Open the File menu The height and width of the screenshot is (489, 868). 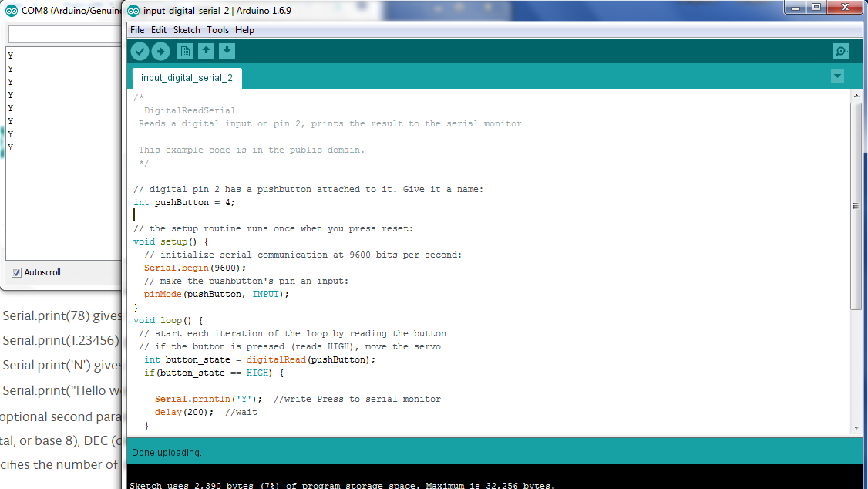[137, 30]
